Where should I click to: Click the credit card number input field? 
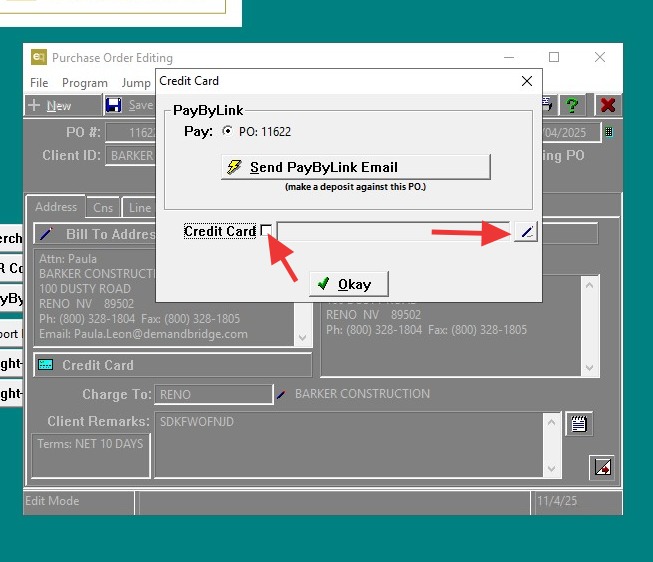coord(393,231)
